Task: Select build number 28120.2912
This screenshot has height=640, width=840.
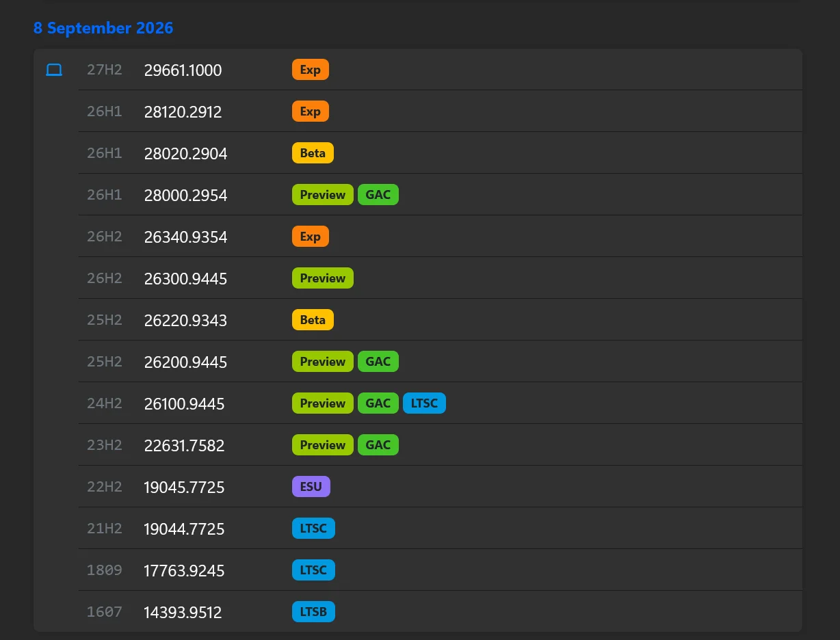Action: pos(183,111)
